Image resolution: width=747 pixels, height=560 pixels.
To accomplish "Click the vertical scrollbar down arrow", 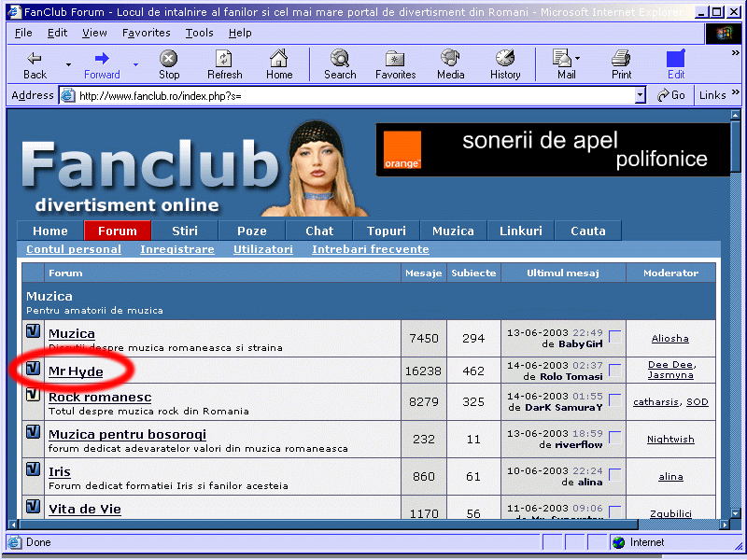I will 735,513.
